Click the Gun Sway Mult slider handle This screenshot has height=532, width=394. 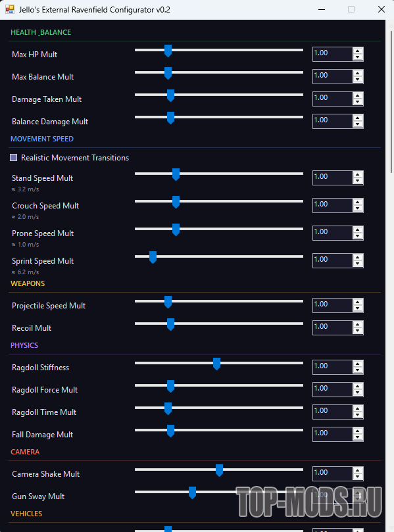coord(193,493)
